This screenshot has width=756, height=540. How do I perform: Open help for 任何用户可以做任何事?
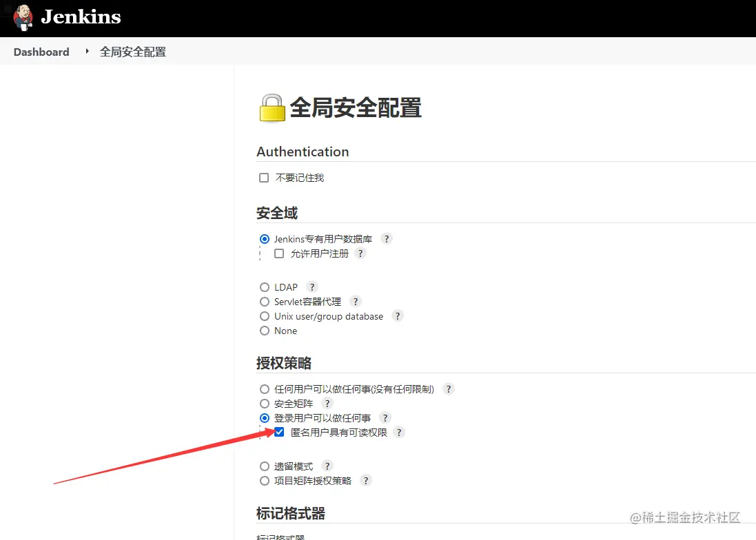tap(449, 388)
